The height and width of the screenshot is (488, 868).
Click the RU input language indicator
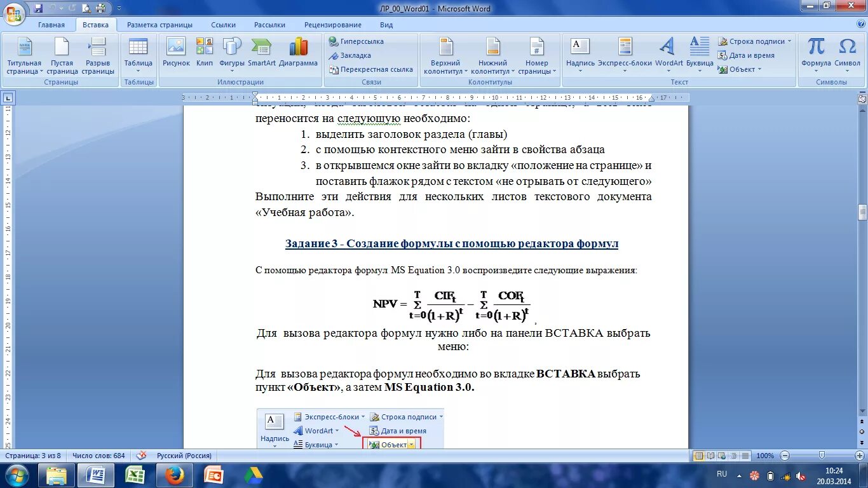pyautogui.click(x=722, y=474)
